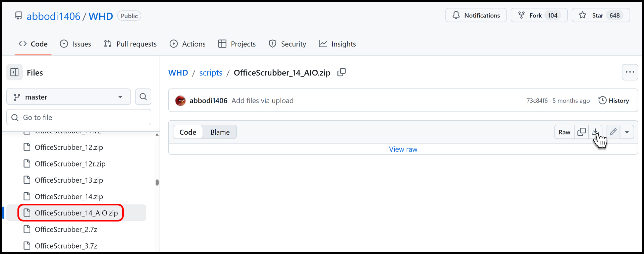
Task: Open the three-dot more options menu
Action: 630,72
